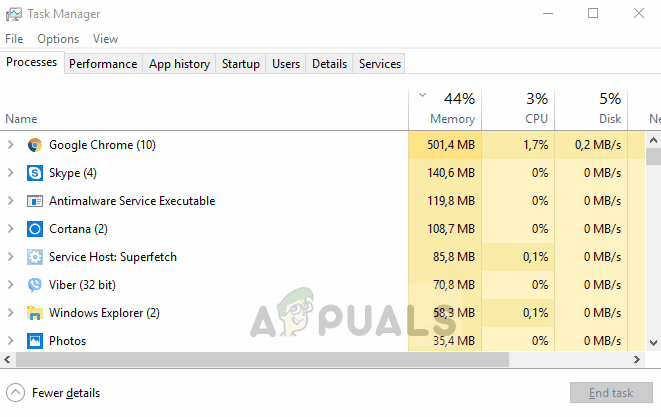Sort processes by Memory column

click(x=452, y=118)
